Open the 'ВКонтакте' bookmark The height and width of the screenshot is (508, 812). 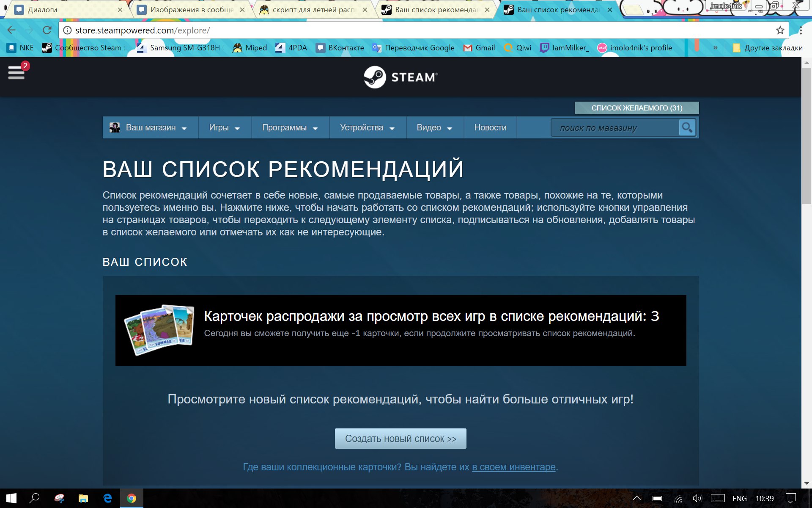click(340, 48)
